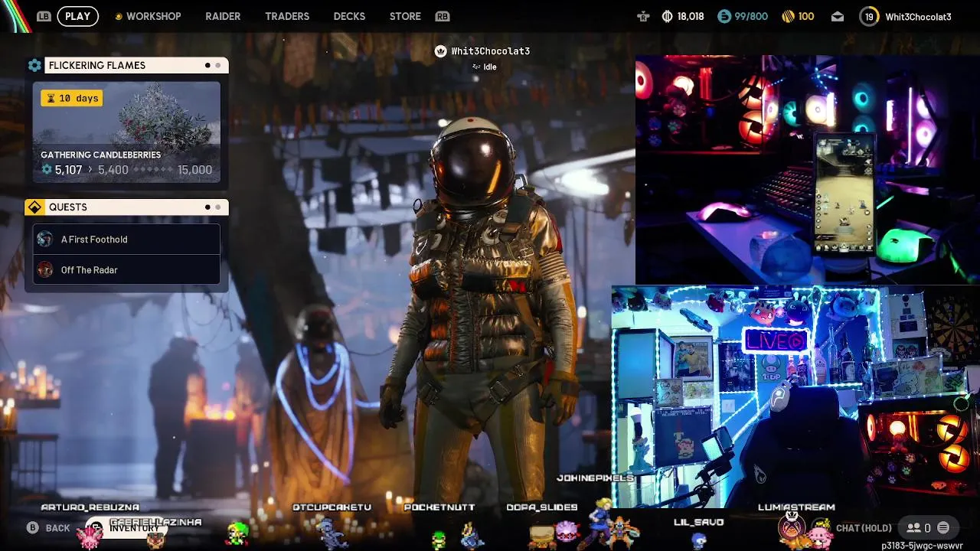Click the POCKETNUTT viewer name
The image size is (980, 551).
pyautogui.click(x=439, y=507)
